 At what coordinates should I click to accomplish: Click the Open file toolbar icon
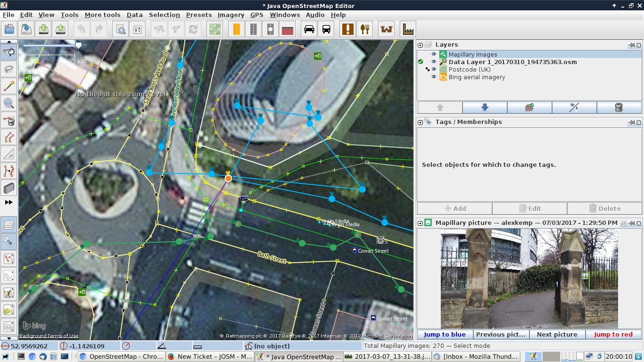[10, 29]
